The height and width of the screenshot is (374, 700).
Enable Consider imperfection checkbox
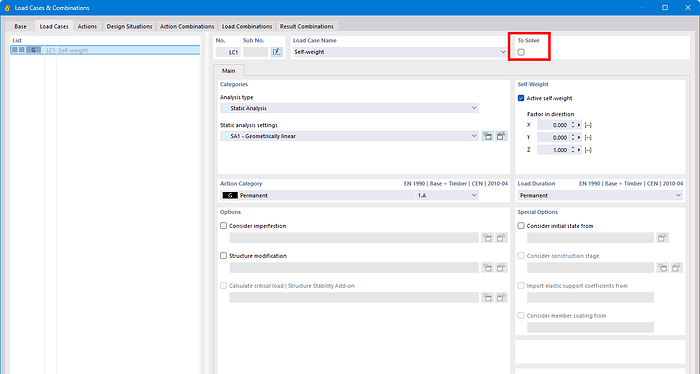(224, 226)
